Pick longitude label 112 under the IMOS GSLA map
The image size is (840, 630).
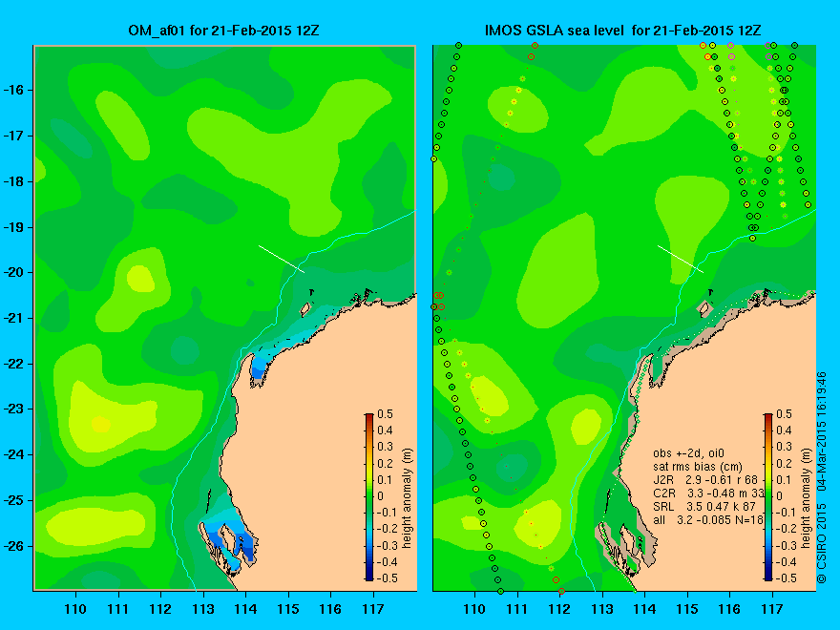coord(559,609)
